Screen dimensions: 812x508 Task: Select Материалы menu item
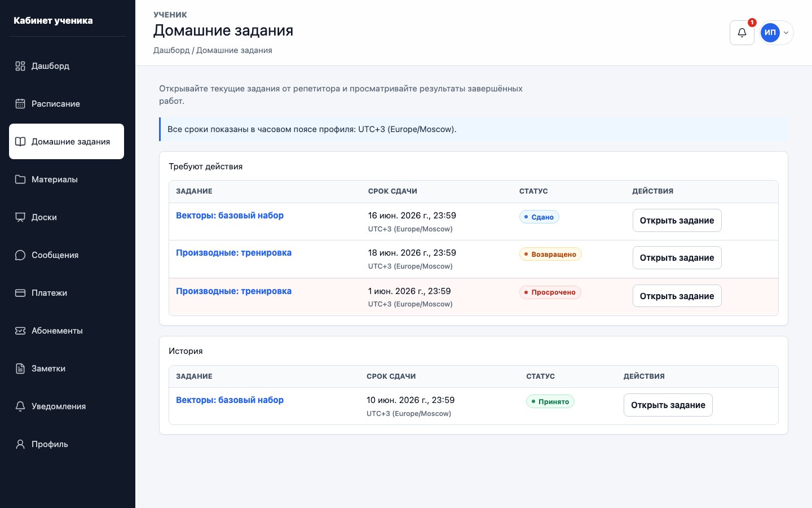pyautogui.click(x=67, y=179)
